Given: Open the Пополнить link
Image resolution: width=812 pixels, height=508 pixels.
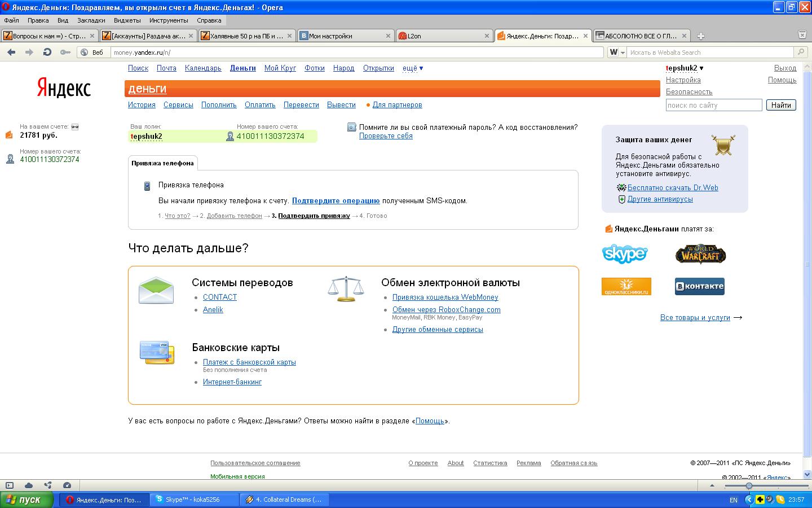Looking at the screenshot, I should 219,105.
